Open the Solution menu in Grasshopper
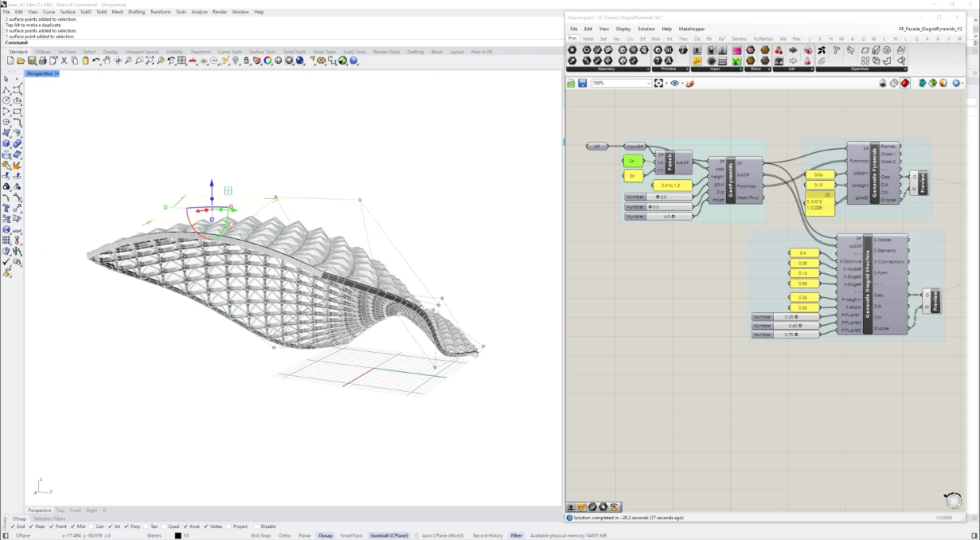Image resolution: width=980 pixels, height=540 pixels. coord(646,29)
